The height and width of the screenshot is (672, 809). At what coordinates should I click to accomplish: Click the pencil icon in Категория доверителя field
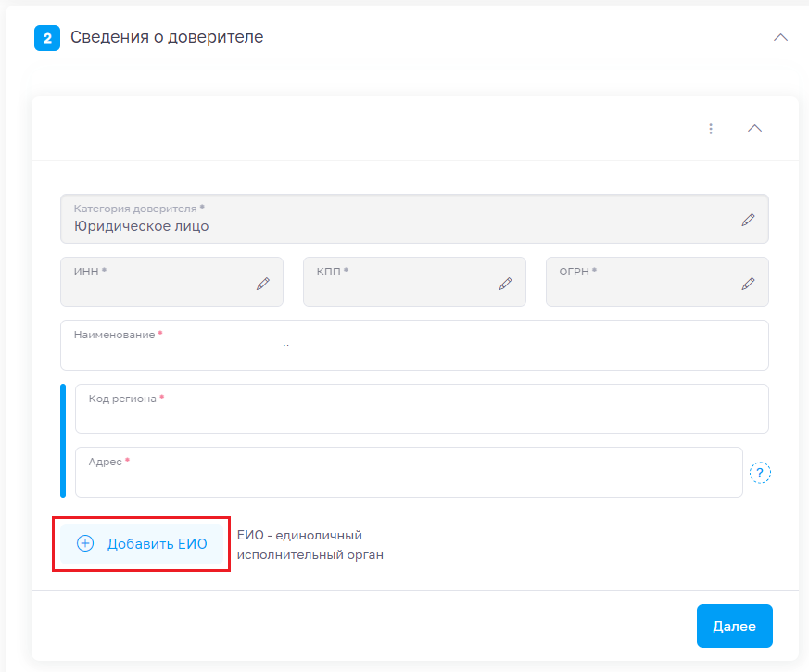click(748, 220)
